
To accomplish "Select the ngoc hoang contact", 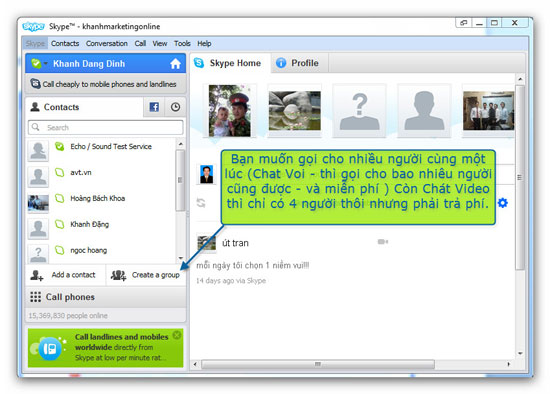I will 101,253.
